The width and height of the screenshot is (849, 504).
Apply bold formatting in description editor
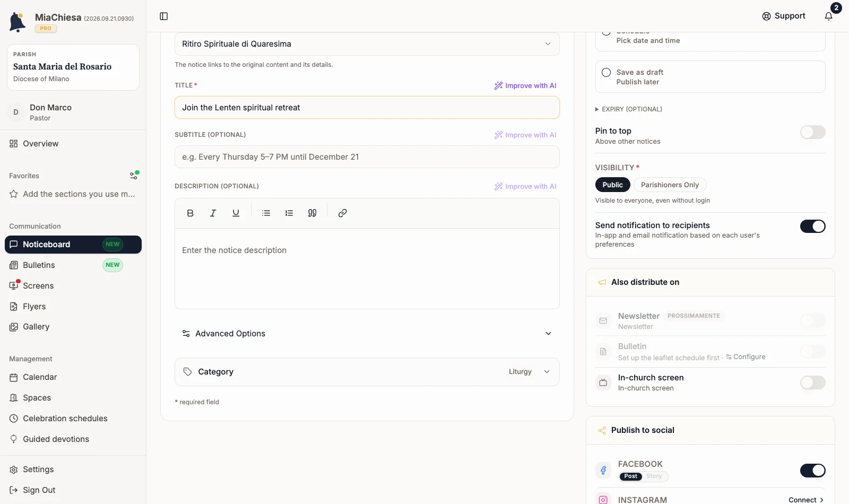tap(190, 213)
